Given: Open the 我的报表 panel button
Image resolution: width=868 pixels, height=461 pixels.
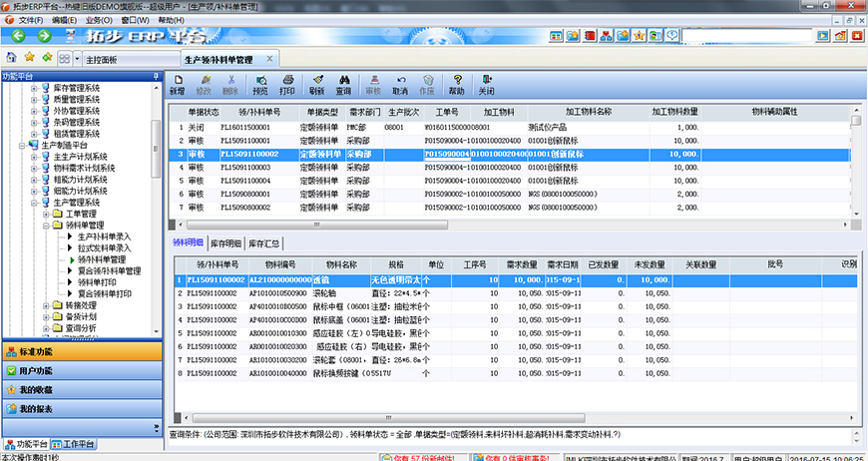Looking at the screenshot, I should pyautogui.click(x=80, y=408).
